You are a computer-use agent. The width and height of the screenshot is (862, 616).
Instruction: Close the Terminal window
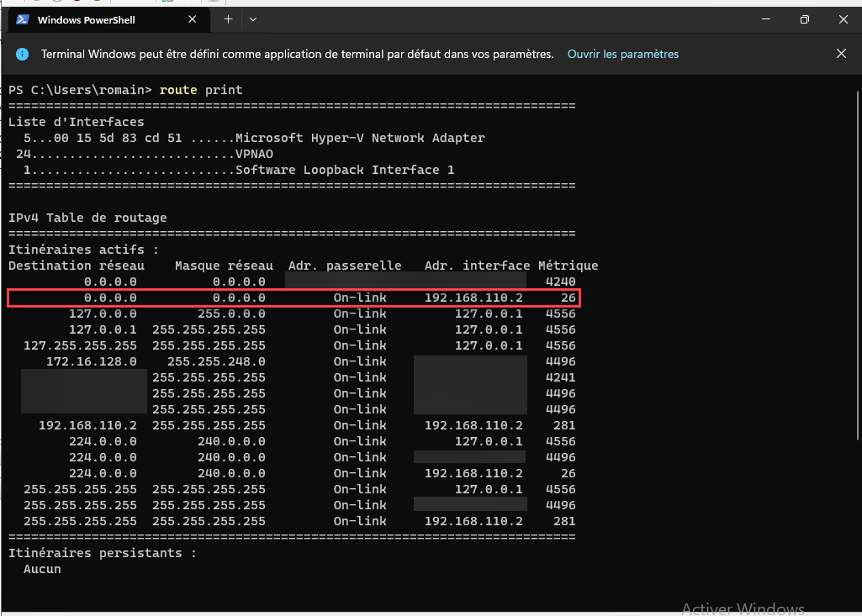tap(843, 19)
